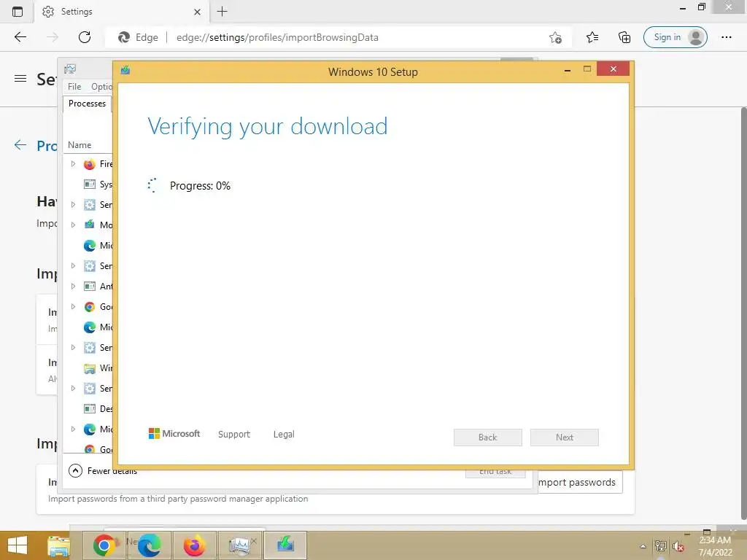Expand the first Ser service row
The height and width of the screenshot is (560, 747).
[74, 205]
